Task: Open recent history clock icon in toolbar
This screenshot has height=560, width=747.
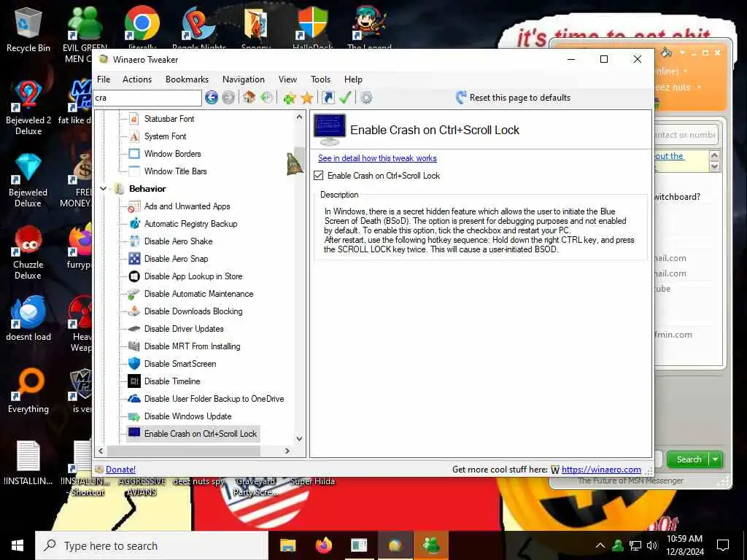Action: 267,98
